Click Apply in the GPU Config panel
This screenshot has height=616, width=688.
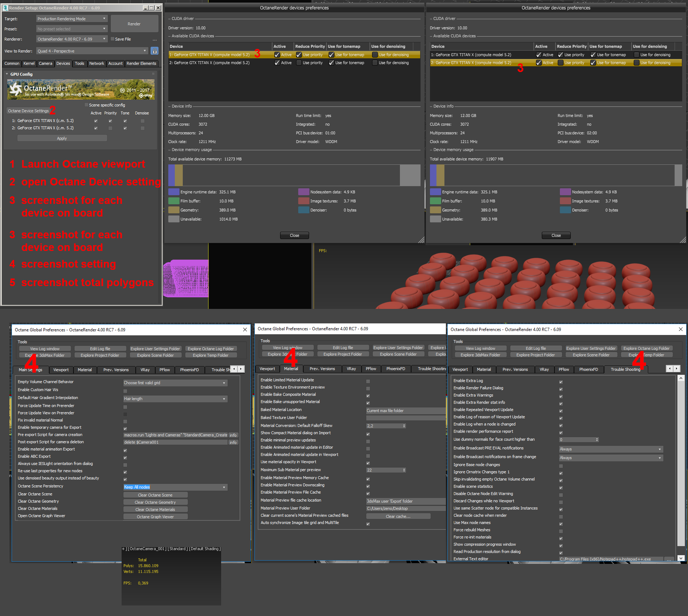62,138
